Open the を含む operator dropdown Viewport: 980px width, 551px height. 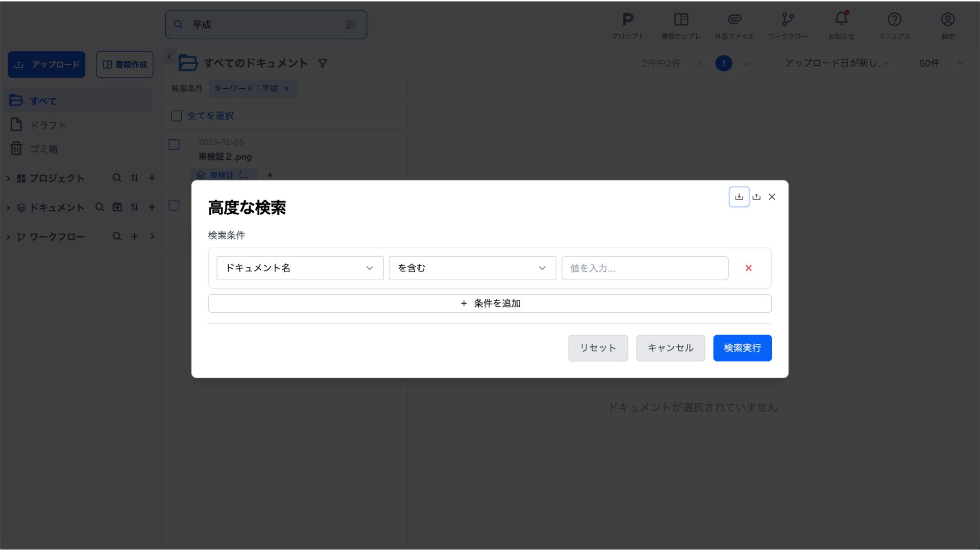coord(472,268)
